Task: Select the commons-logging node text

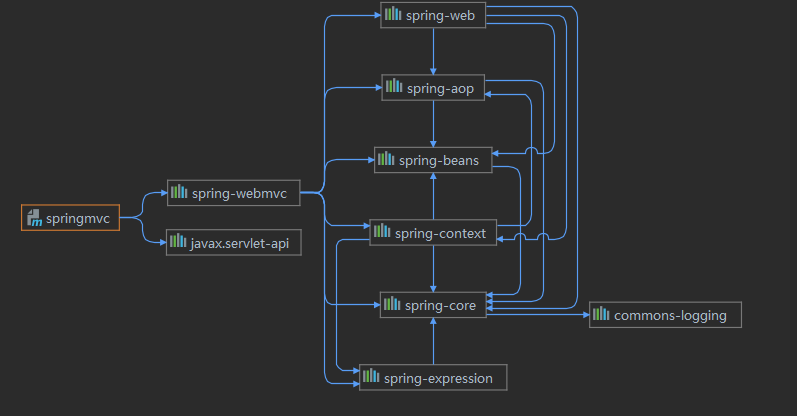Action: pos(671,315)
